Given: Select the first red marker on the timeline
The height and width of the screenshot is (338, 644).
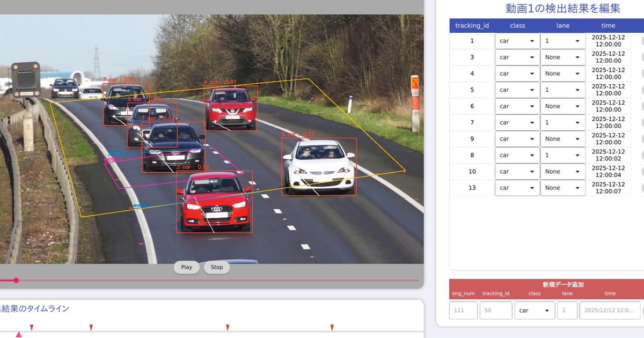Looking at the screenshot, I should [32, 326].
